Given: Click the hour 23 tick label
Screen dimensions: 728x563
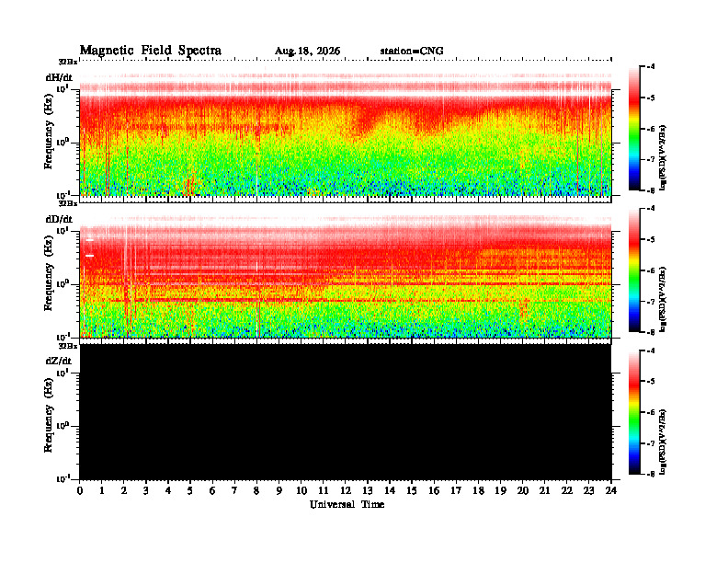Looking at the screenshot, I should 589,491.
